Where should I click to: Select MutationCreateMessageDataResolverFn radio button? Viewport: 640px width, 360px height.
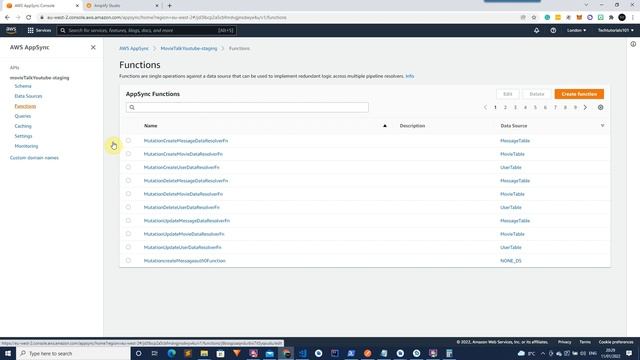tap(128, 140)
